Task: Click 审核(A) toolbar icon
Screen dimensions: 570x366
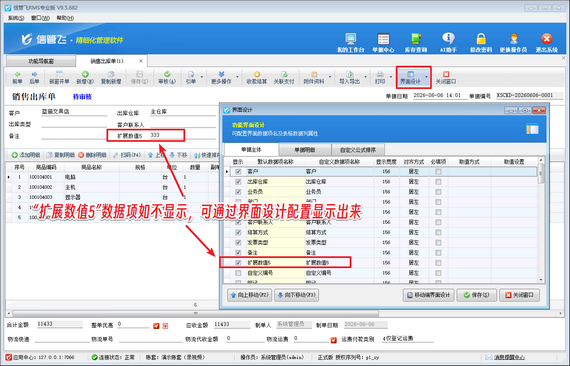Action: click(x=167, y=77)
